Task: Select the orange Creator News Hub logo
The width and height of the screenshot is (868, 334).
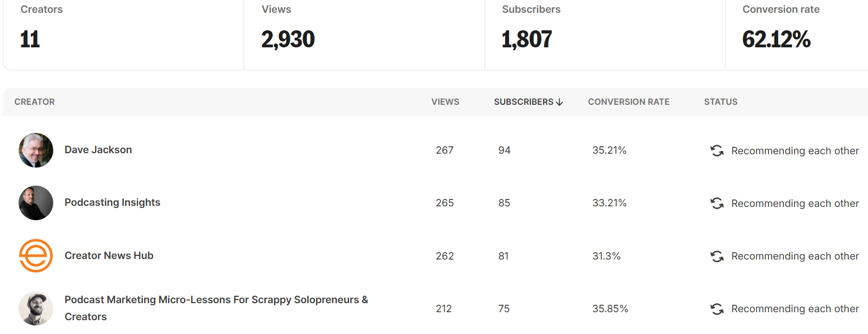Action: click(x=36, y=256)
